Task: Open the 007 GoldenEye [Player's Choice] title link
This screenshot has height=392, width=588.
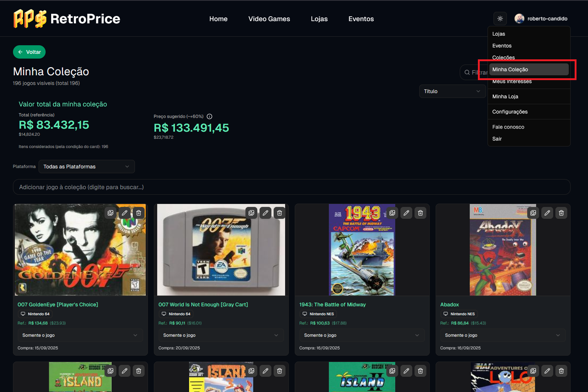Action: (x=58, y=304)
